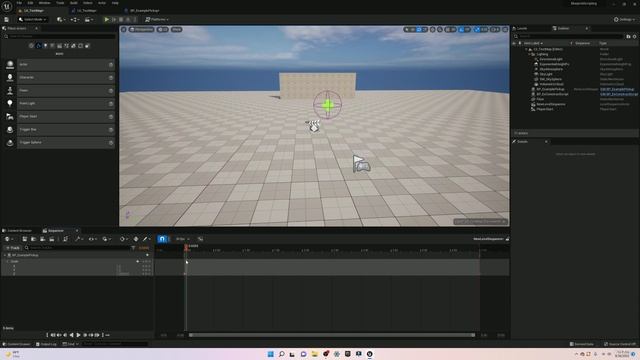This screenshot has height=360, width=640.
Task: Open the Platforms dropdown
Action: [x=157, y=19]
